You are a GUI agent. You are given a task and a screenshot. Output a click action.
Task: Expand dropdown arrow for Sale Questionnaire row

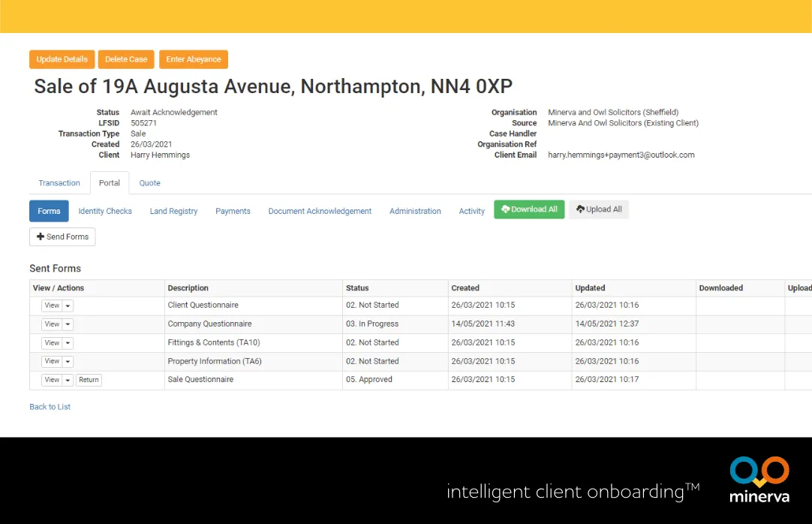tap(68, 380)
